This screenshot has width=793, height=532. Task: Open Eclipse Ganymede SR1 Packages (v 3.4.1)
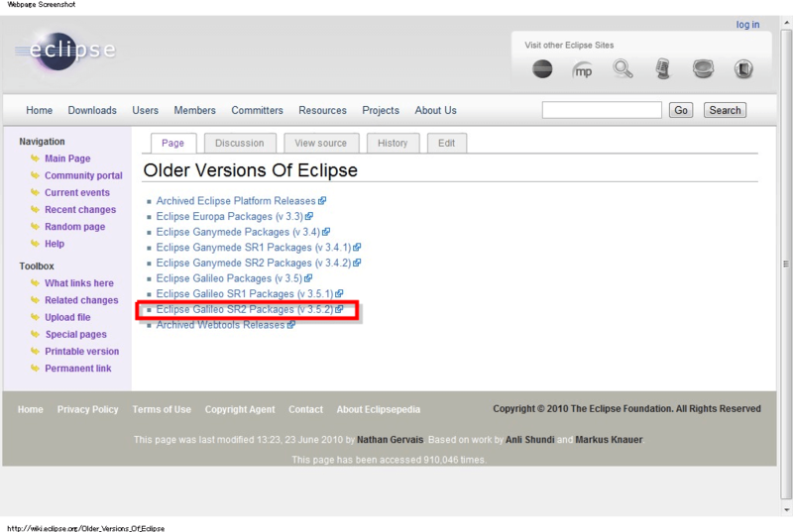(254, 247)
